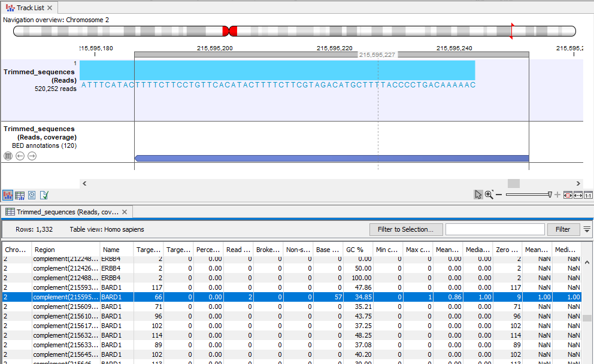This screenshot has height=364, width=594.
Task: Click the zoom level slider handle
Action: pyautogui.click(x=550, y=195)
